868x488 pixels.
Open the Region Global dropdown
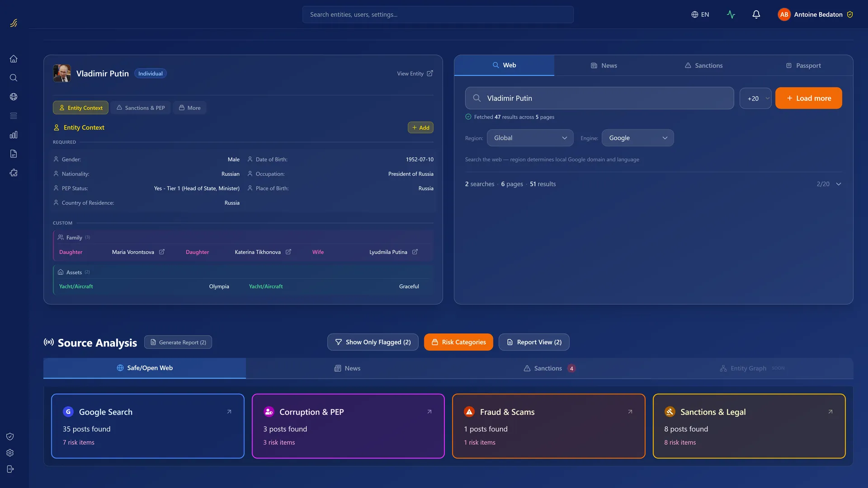[x=530, y=138]
